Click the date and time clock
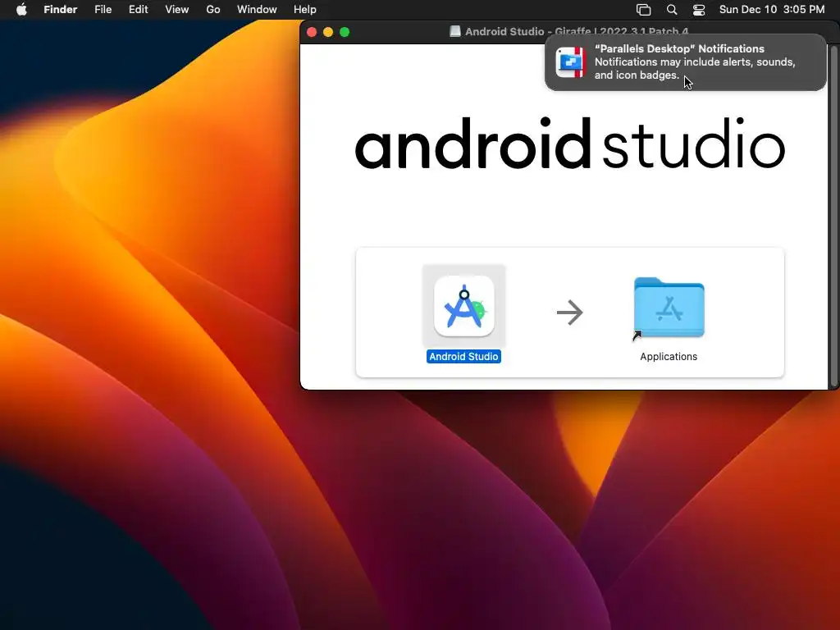Screen dimensions: 840x630 point(772,10)
